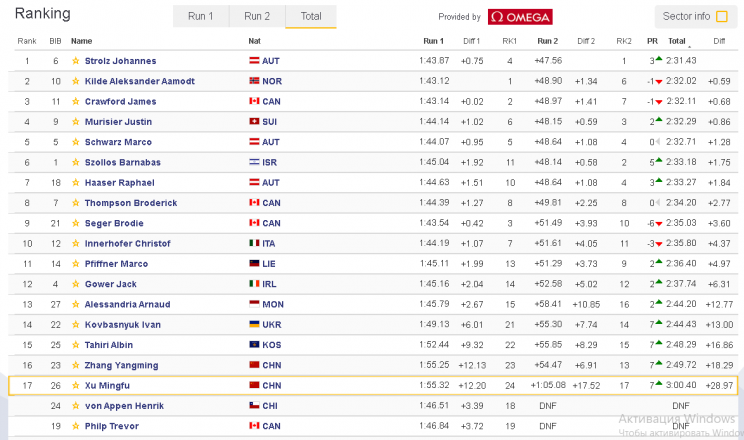Favorite Haaser Raphael via star icon

[75, 183]
